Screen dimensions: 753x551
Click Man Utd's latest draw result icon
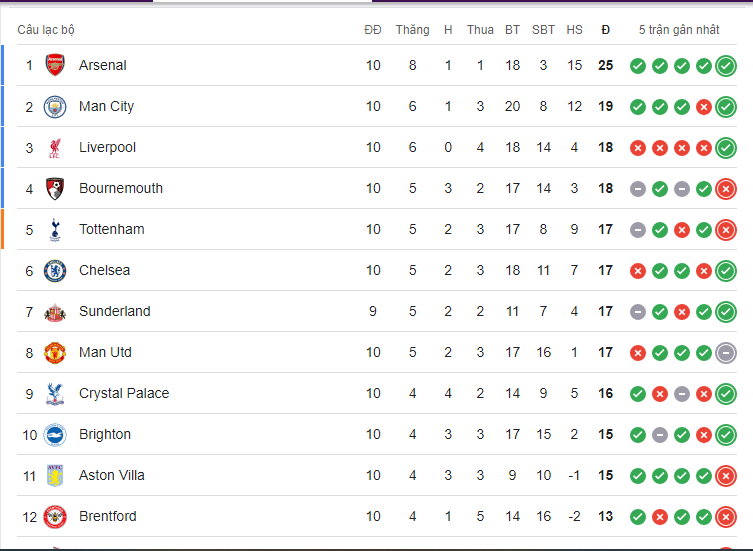(x=726, y=353)
